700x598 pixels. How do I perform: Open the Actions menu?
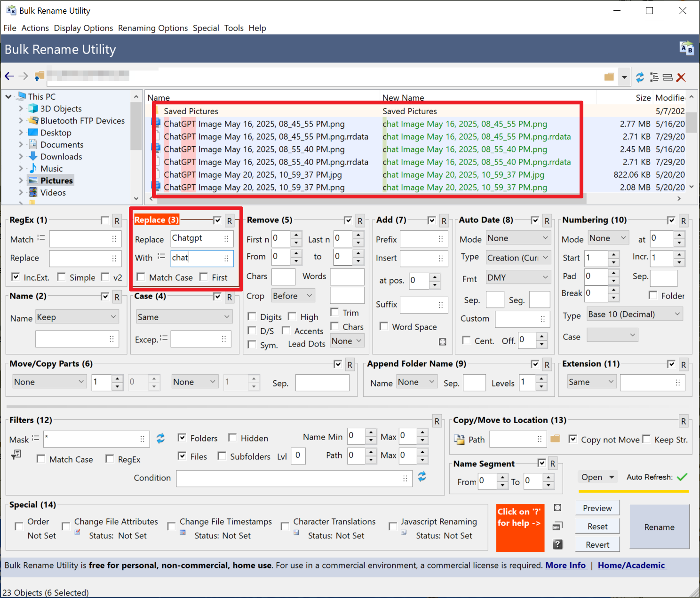[35, 28]
